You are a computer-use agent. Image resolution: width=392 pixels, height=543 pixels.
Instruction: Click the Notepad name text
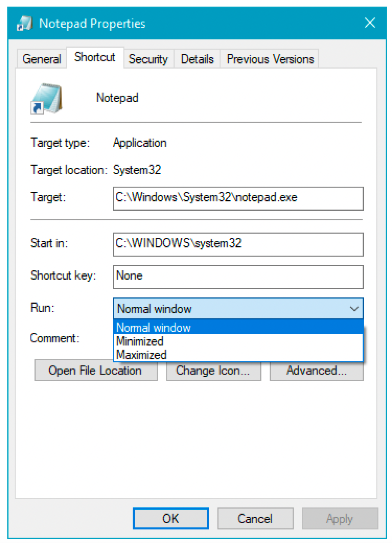117,98
